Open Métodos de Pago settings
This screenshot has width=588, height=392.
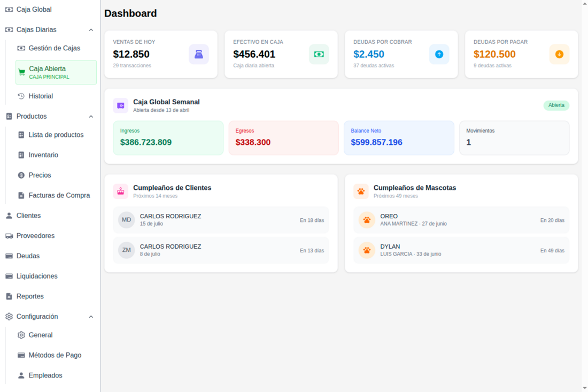pyautogui.click(x=55, y=355)
